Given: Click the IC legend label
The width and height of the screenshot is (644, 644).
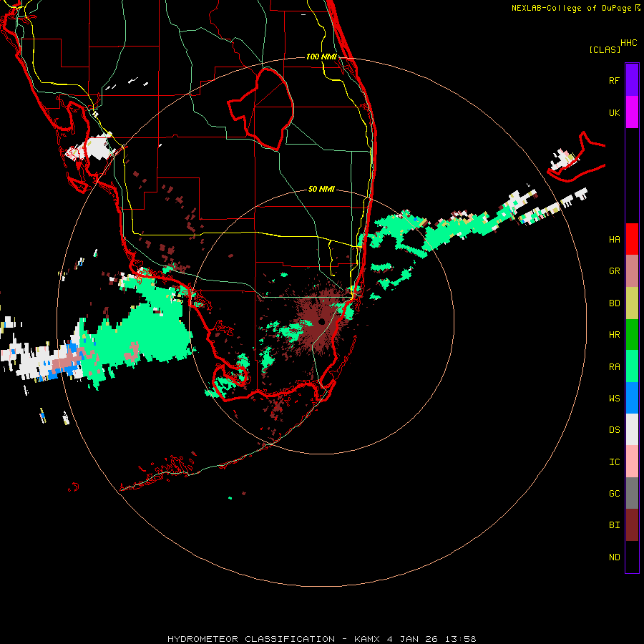Looking at the screenshot, I should pyautogui.click(x=614, y=462).
